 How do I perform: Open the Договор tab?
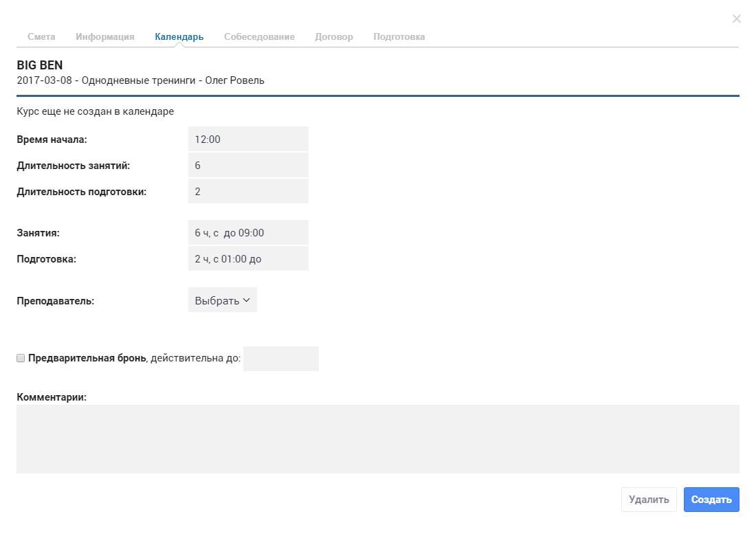[x=334, y=36]
